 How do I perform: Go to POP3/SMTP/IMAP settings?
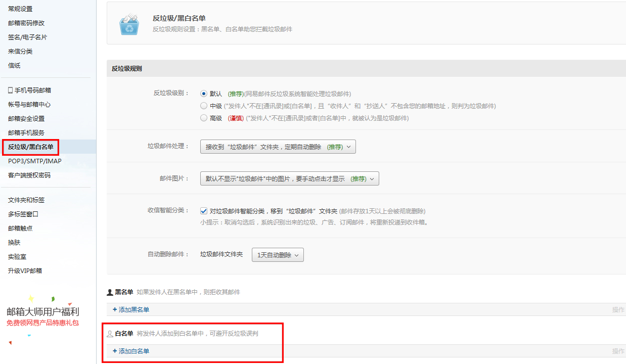pos(34,161)
